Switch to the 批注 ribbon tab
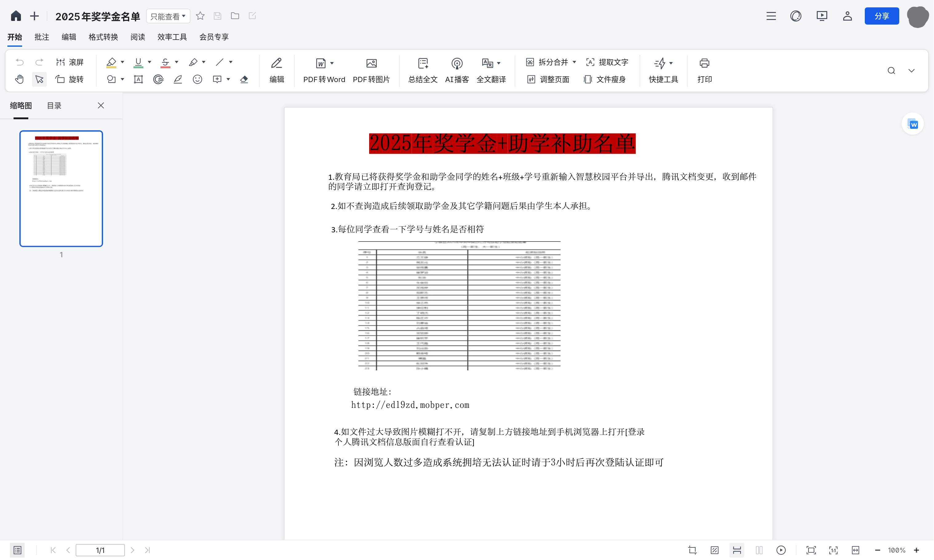934x560 pixels. 42,37
